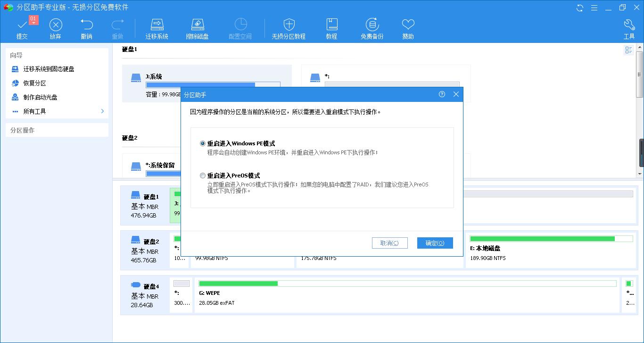Select the 重启进入Windows PE模式 option
The width and height of the screenshot is (644, 343).
tap(203, 143)
